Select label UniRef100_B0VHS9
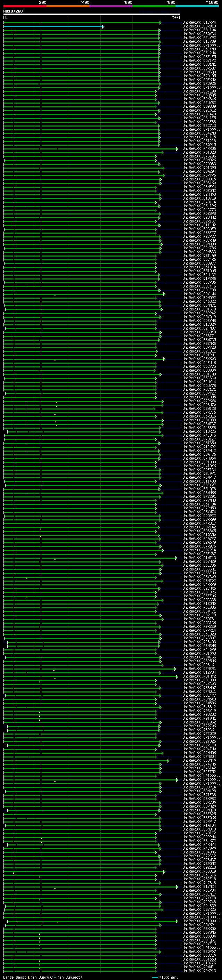 pyautogui.click(x=199, y=561)
